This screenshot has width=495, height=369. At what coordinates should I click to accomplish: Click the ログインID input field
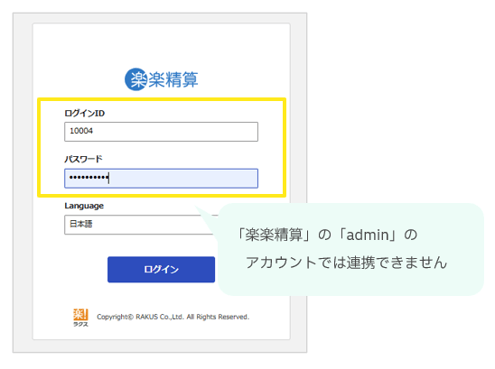pos(161,132)
